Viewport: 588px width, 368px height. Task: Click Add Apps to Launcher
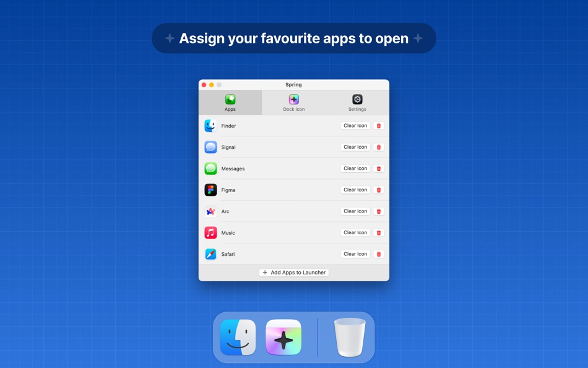(293, 273)
